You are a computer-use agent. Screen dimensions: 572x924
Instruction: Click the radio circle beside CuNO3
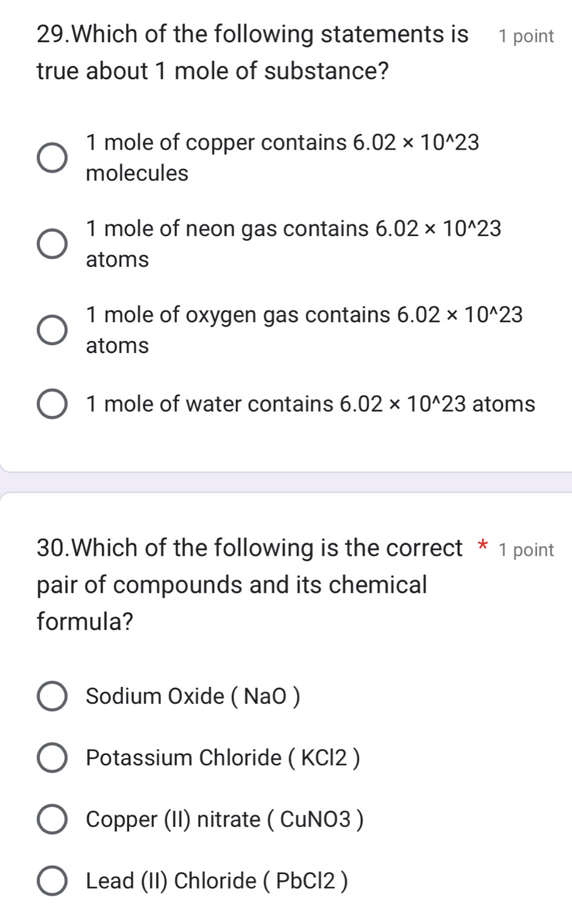(x=53, y=820)
